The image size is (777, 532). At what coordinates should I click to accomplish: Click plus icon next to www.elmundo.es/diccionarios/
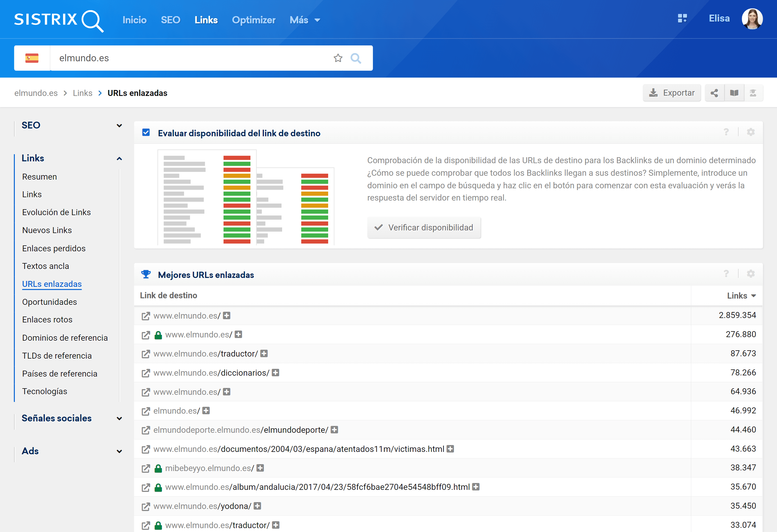pos(275,373)
